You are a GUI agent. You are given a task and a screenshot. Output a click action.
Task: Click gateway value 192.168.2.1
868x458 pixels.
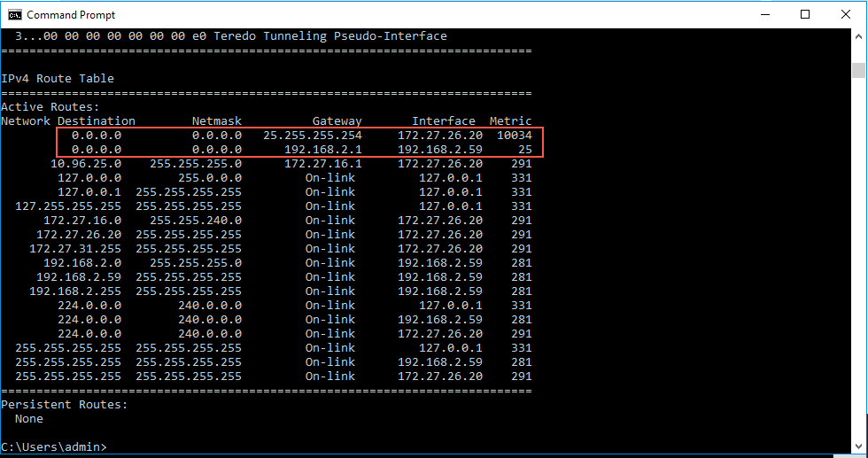322,150
